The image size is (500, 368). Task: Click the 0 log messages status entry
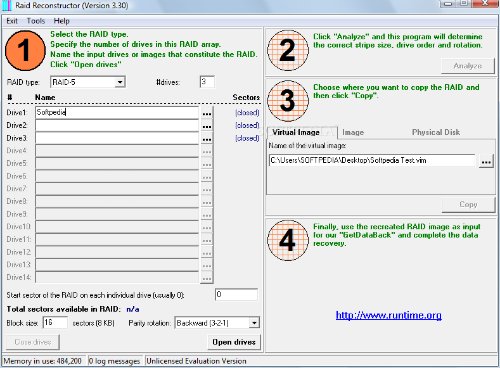click(115, 361)
